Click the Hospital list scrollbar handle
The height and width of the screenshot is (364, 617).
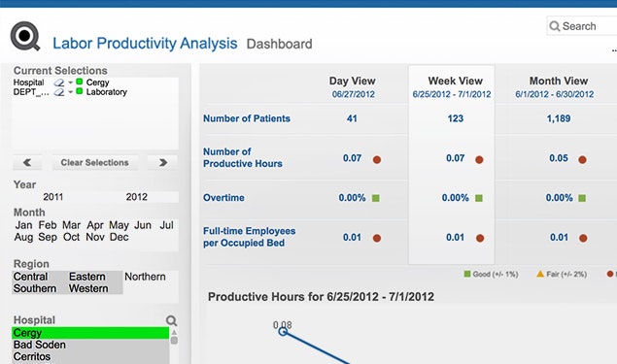click(x=174, y=341)
